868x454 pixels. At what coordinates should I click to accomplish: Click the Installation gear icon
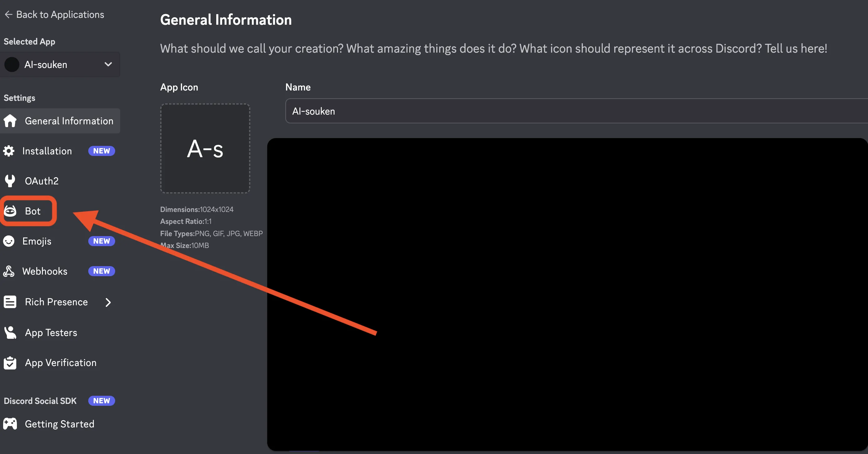point(9,151)
